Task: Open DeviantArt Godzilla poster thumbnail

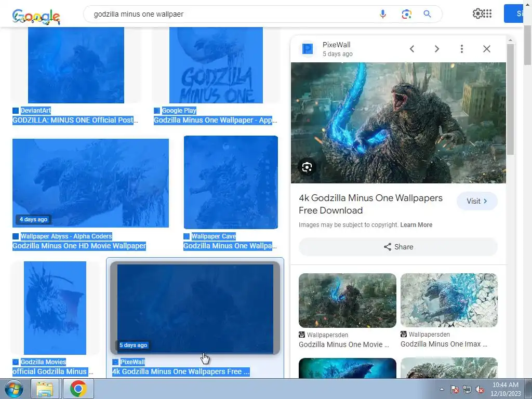Action: tap(76, 65)
